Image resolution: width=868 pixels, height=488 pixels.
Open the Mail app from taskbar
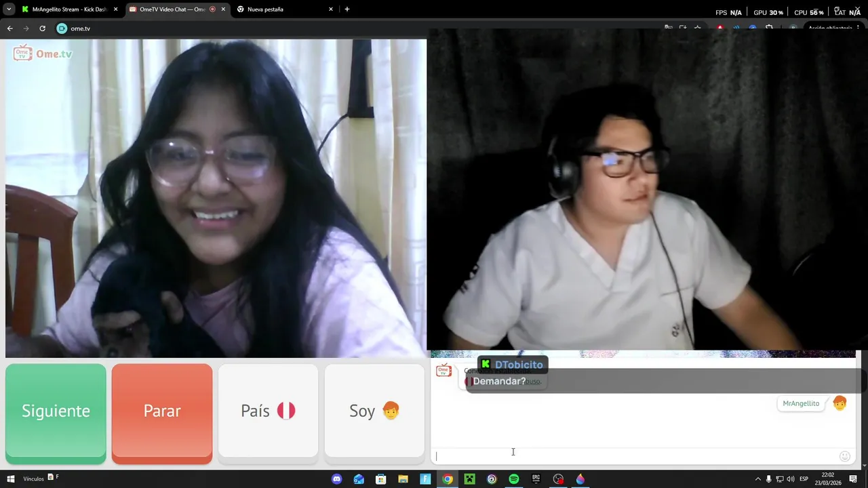point(359,479)
